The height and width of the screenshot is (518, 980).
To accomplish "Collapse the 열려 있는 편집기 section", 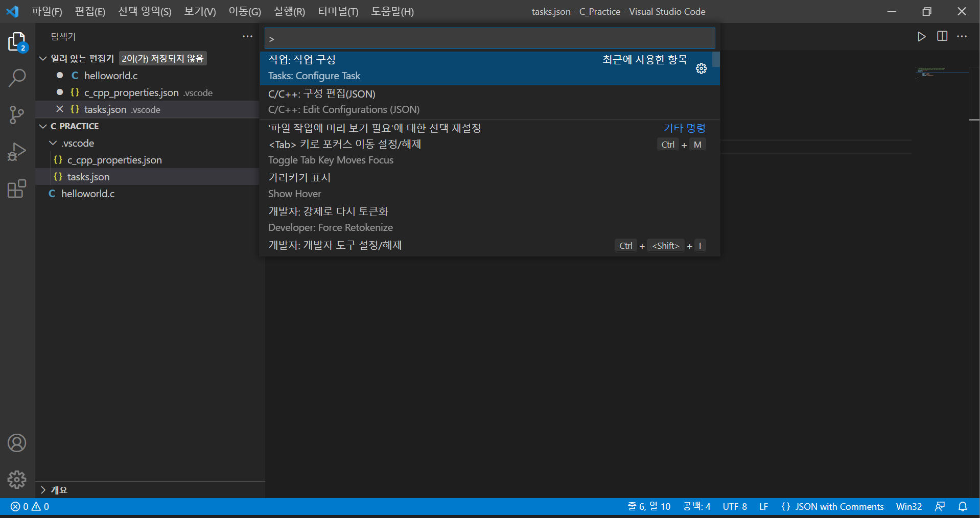I will click(x=43, y=59).
